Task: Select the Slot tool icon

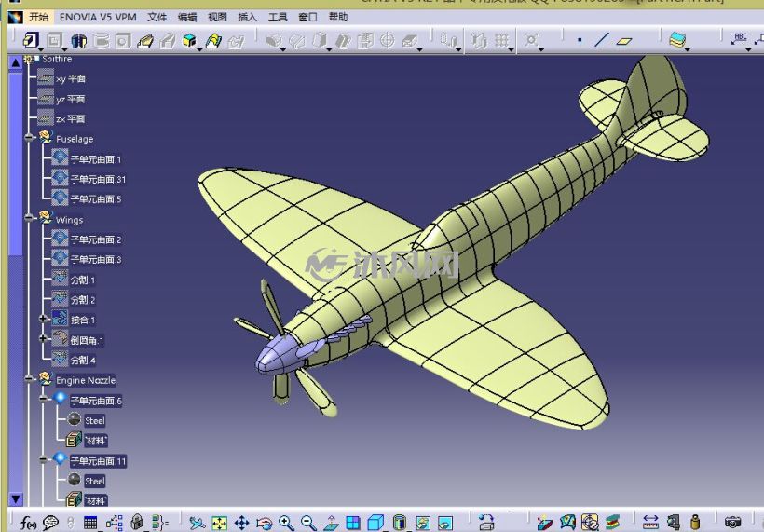Action: click(x=168, y=40)
